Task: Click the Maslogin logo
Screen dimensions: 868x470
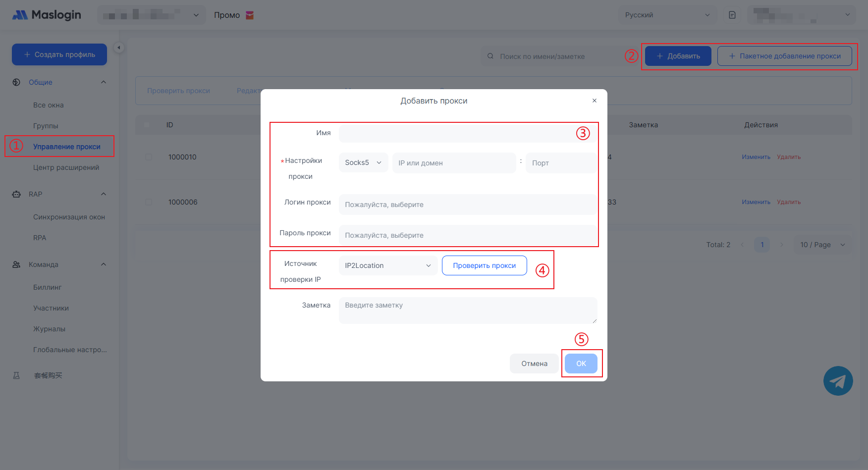Action: coord(47,15)
